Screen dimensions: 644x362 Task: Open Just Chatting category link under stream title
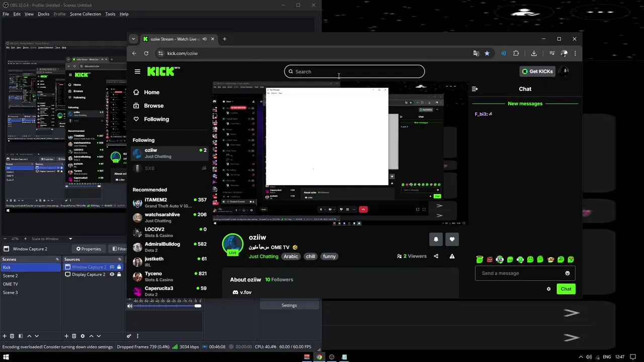pyautogui.click(x=264, y=256)
